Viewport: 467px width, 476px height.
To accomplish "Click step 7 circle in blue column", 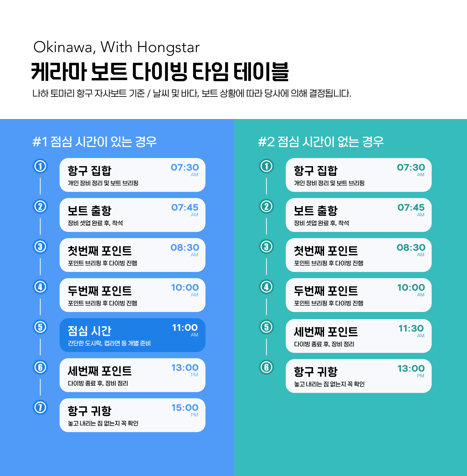I will tap(40, 407).
